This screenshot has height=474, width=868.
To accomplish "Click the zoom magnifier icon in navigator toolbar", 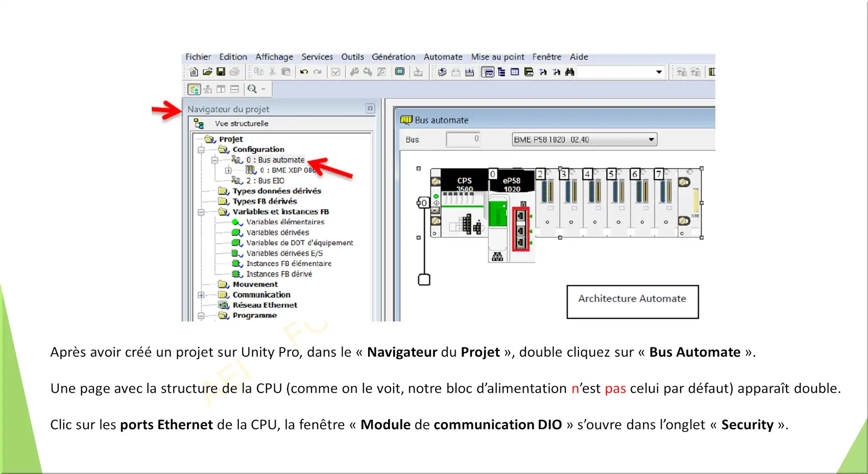I will click(x=252, y=89).
